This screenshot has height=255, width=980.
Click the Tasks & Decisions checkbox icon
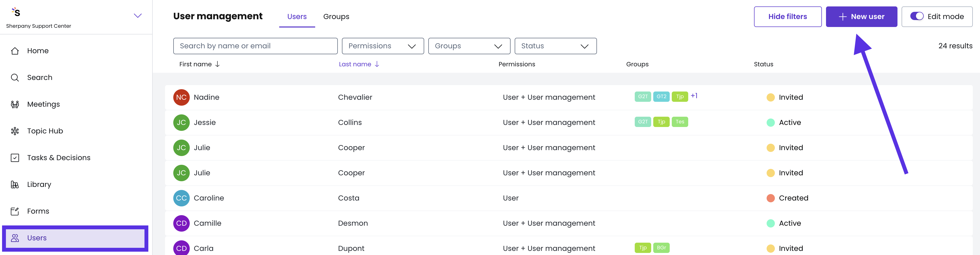click(15, 158)
